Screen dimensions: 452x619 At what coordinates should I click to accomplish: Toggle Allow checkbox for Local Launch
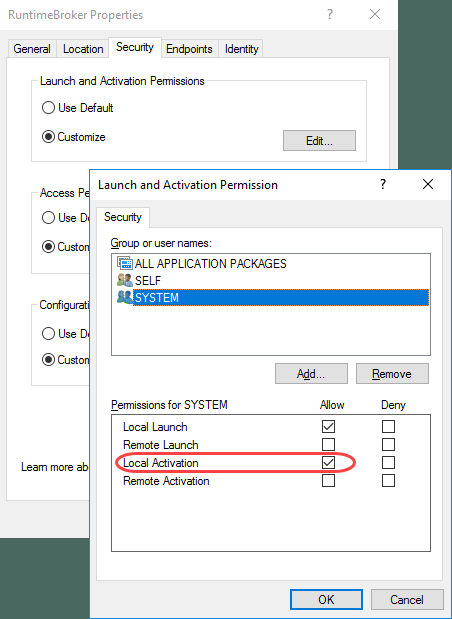point(328,426)
